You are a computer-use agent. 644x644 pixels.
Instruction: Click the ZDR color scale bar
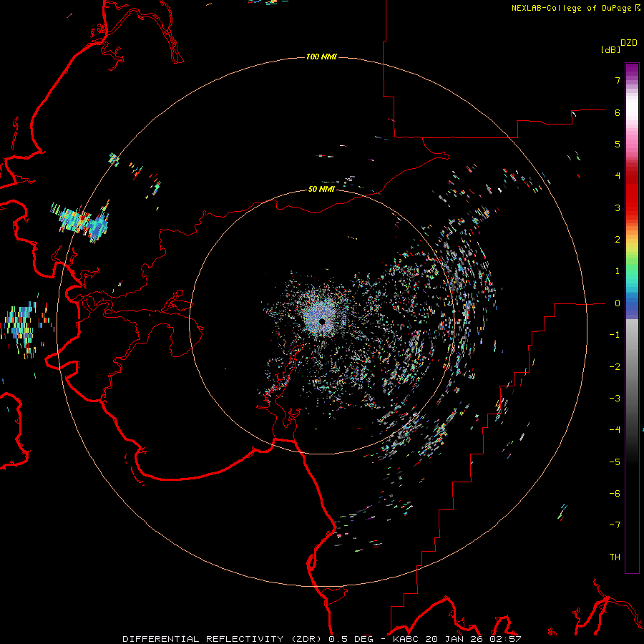click(632, 318)
